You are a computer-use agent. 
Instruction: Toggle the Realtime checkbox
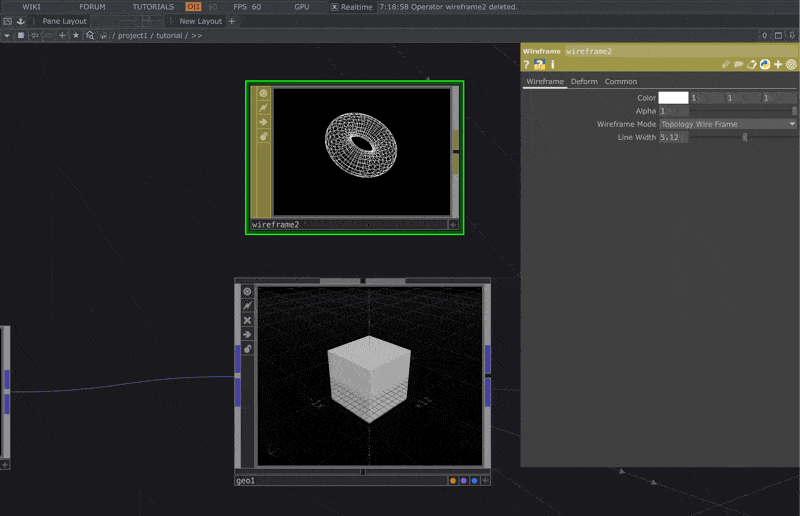pos(335,7)
